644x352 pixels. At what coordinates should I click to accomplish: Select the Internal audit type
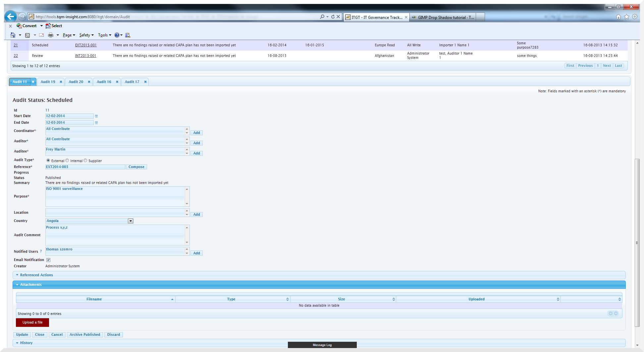coord(67,160)
